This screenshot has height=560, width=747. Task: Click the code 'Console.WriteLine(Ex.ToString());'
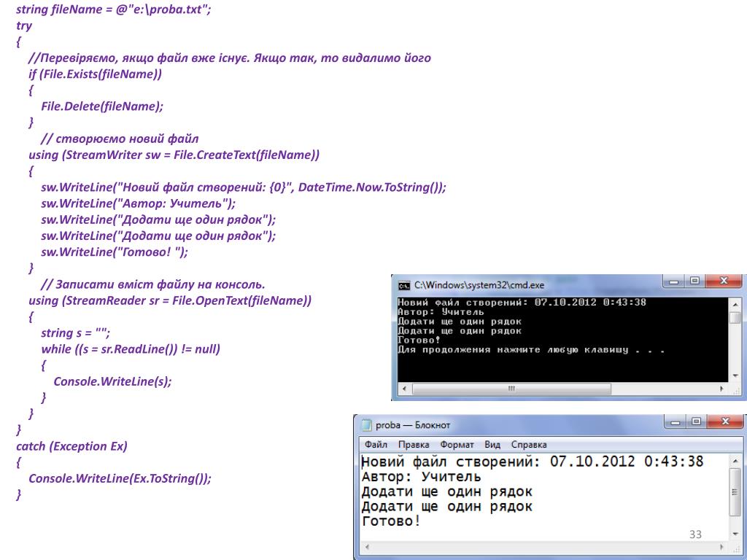pyautogui.click(x=120, y=478)
